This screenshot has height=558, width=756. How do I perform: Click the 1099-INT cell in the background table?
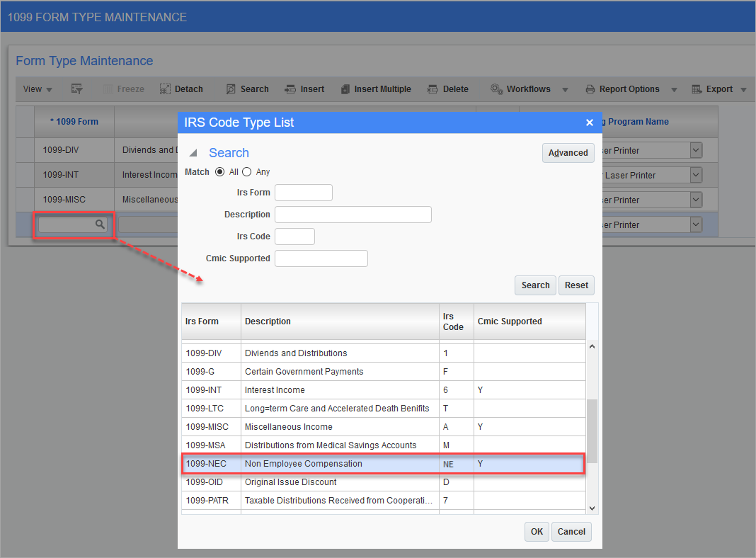74,175
